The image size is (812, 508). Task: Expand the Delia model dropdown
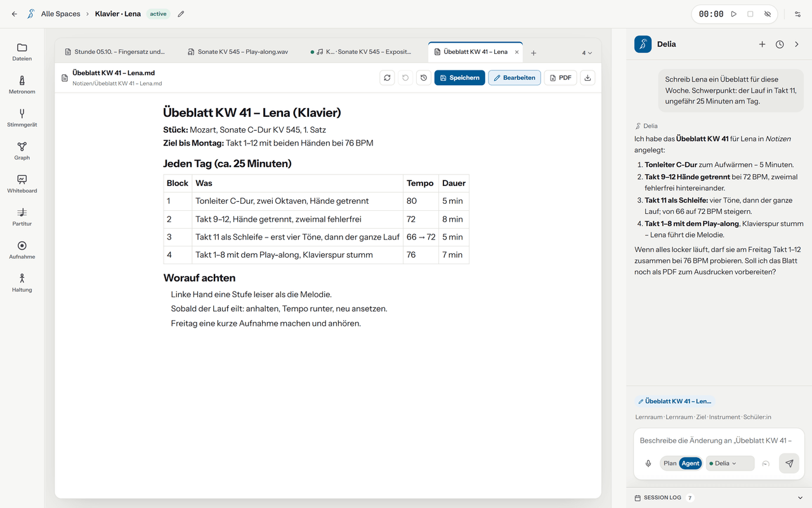(730, 464)
